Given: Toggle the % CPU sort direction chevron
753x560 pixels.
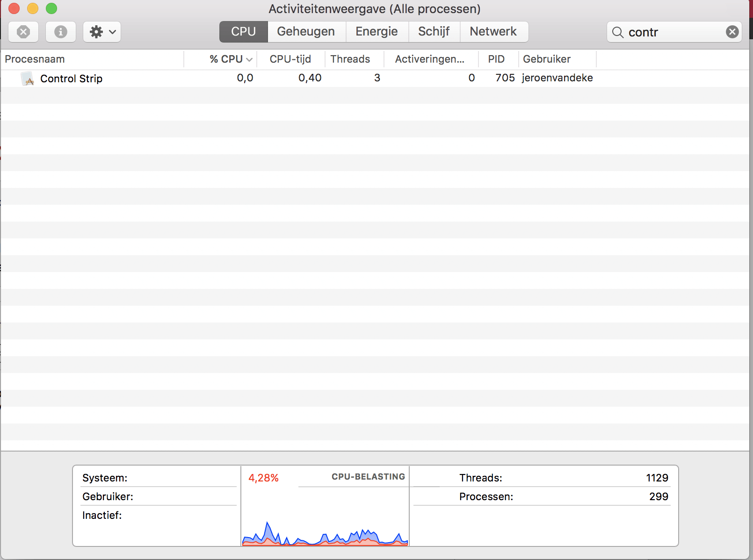Looking at the screenshot, I should (x=249, y=60).
